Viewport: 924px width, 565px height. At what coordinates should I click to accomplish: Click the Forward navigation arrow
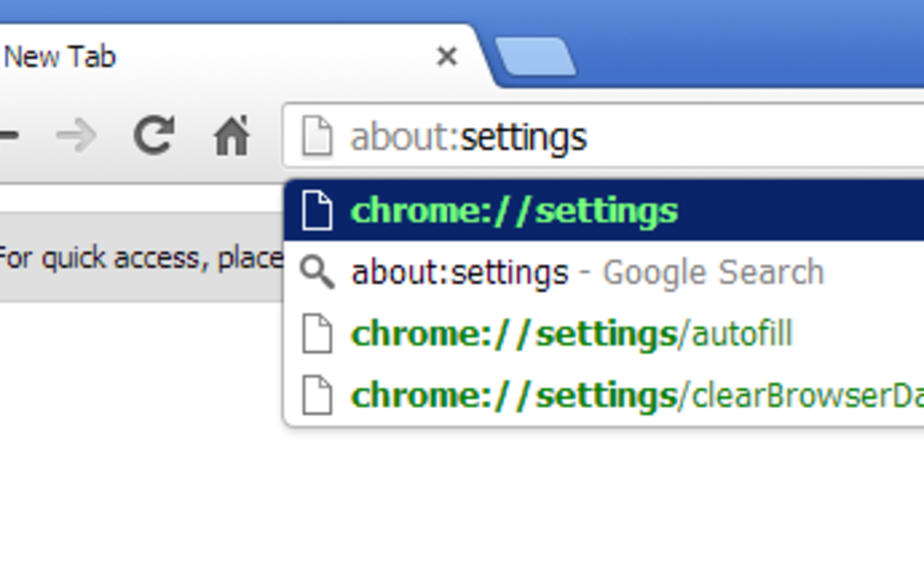pyautogui.click(x=75, y=135)
